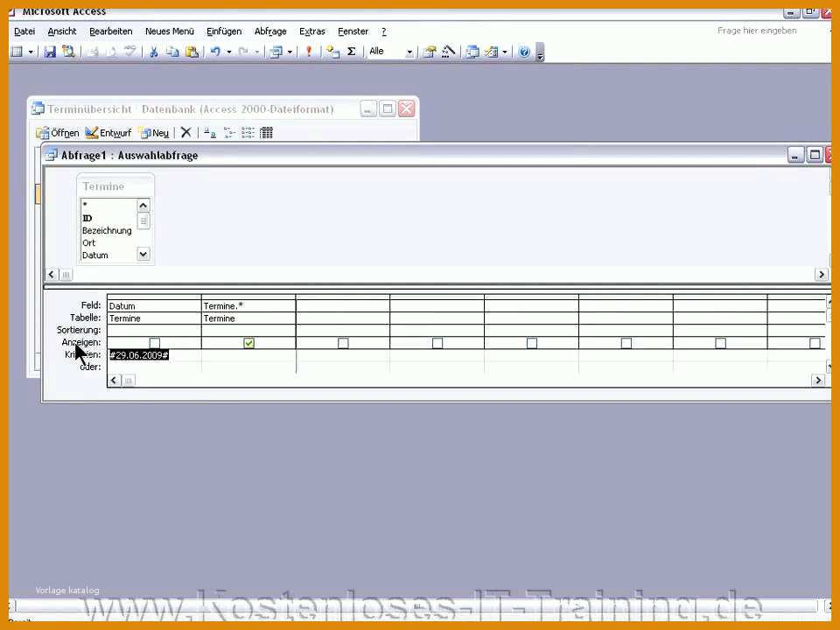Click the New Object icon

click(x=491, y=52)
